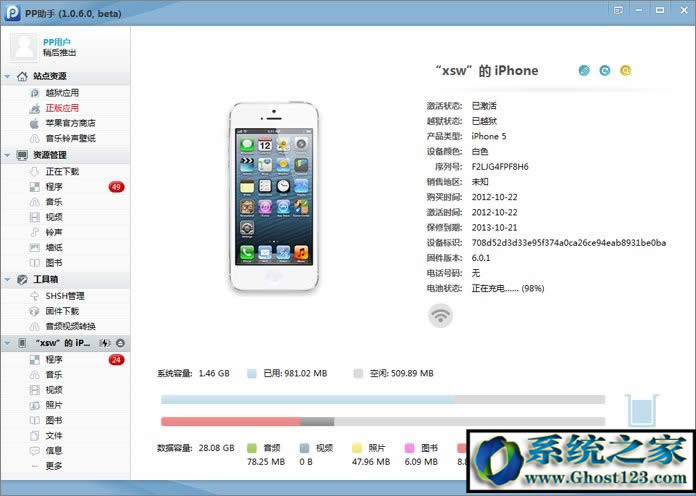Collapse the 站点资源 section
This screenshot has height=496, width=696.
(x=8, y=76)
